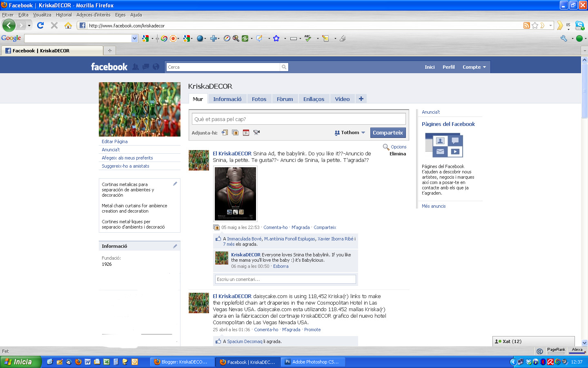Click Afegeix als meus preferits link
This screenshot has height=368, width=588.
pos(127,158)
